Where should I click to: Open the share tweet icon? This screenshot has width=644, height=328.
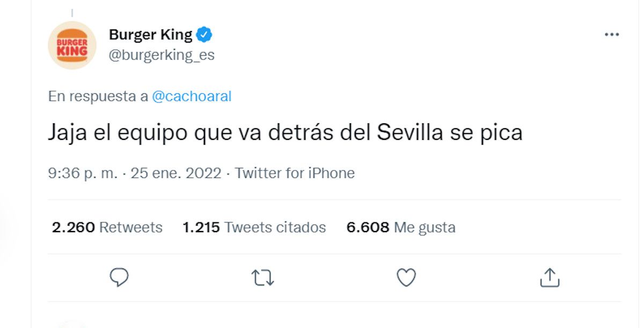point(550,277)
